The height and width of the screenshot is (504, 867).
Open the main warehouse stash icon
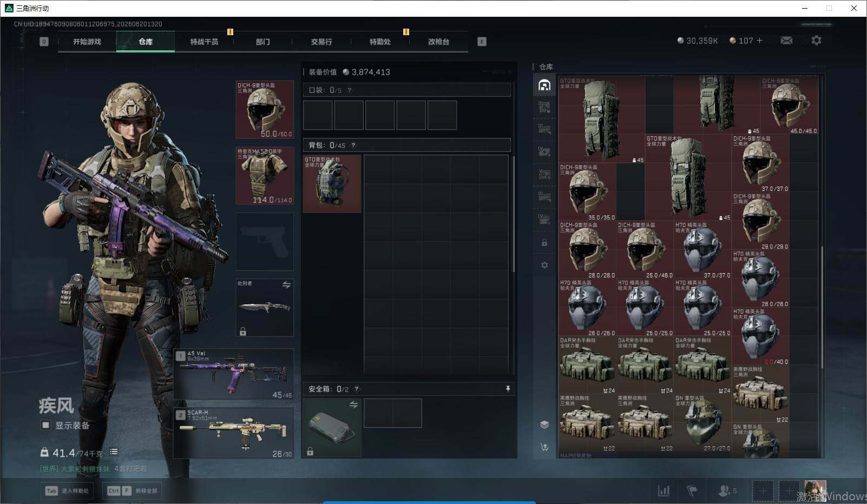tap(544, 85)
